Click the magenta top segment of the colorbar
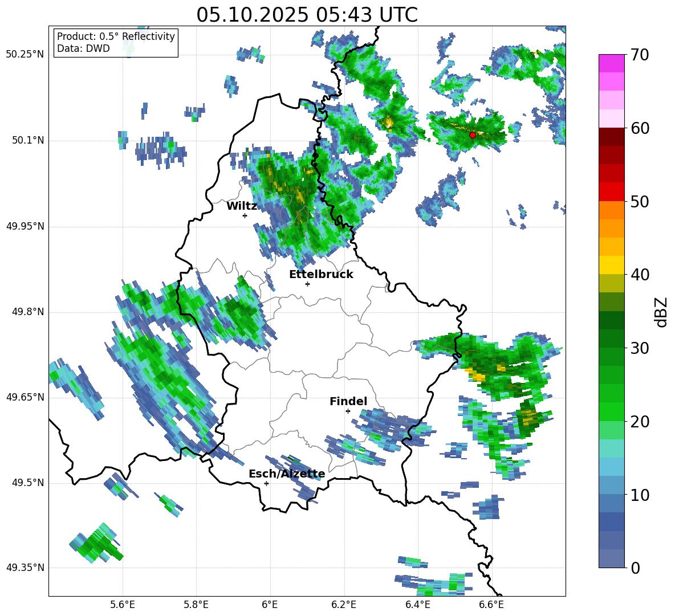Screen dimensions: 675x616 pyautogui.click(x=611, y=63)
